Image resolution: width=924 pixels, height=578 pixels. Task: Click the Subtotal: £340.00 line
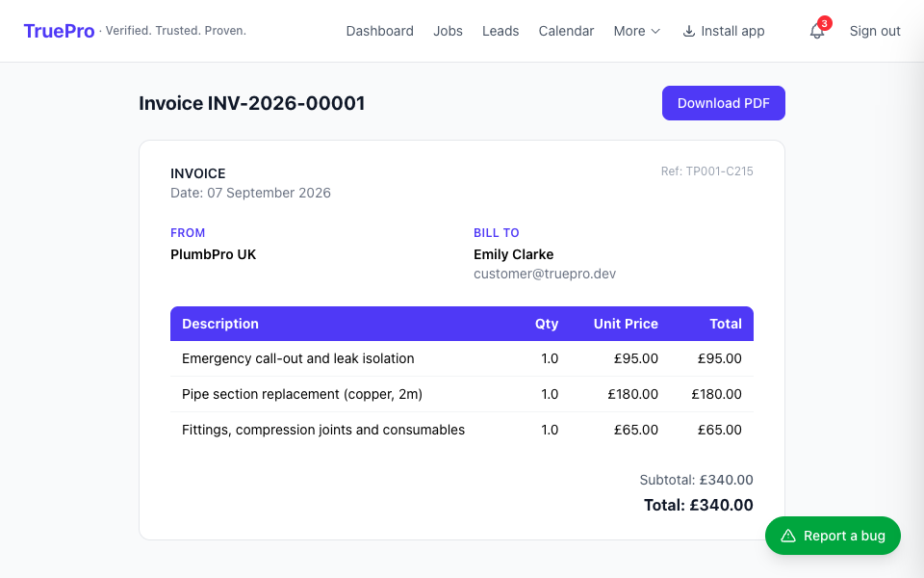[x=697, y=480]
